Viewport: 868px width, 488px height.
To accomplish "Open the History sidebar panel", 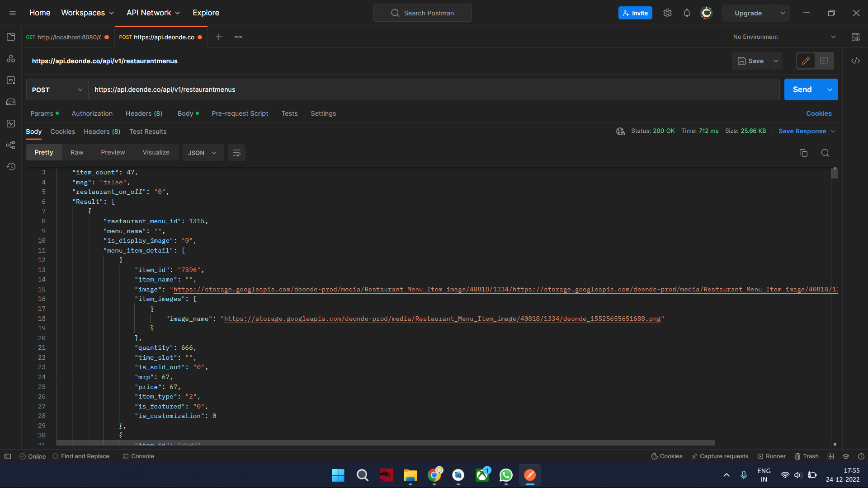I will (11, 167).
